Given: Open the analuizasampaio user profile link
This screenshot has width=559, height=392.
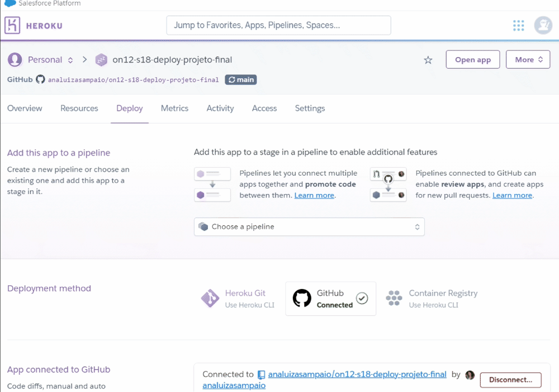Looking at the screenshot, I should [234, 386].
